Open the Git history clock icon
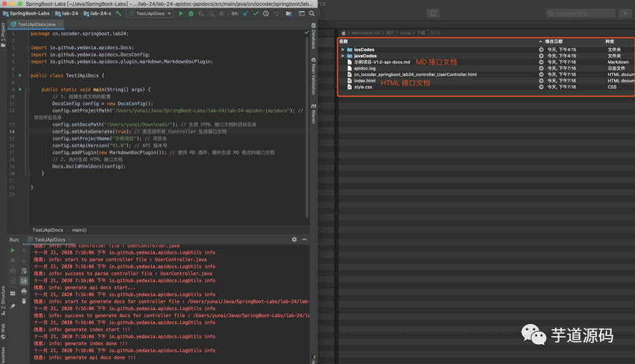635x364 pixels. [x=266, y=13]
